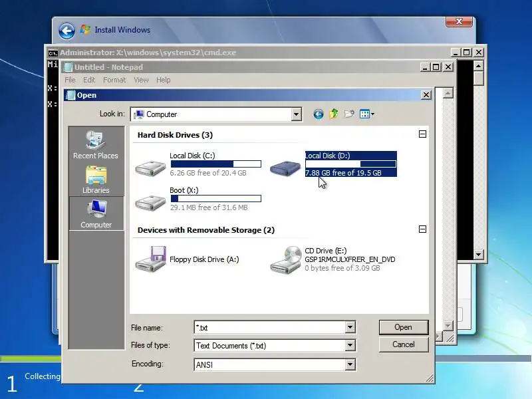Open the View Menu icon
The width and height of the screenshot is (532, 399).
pyautogui.click(x=364, y=114)
